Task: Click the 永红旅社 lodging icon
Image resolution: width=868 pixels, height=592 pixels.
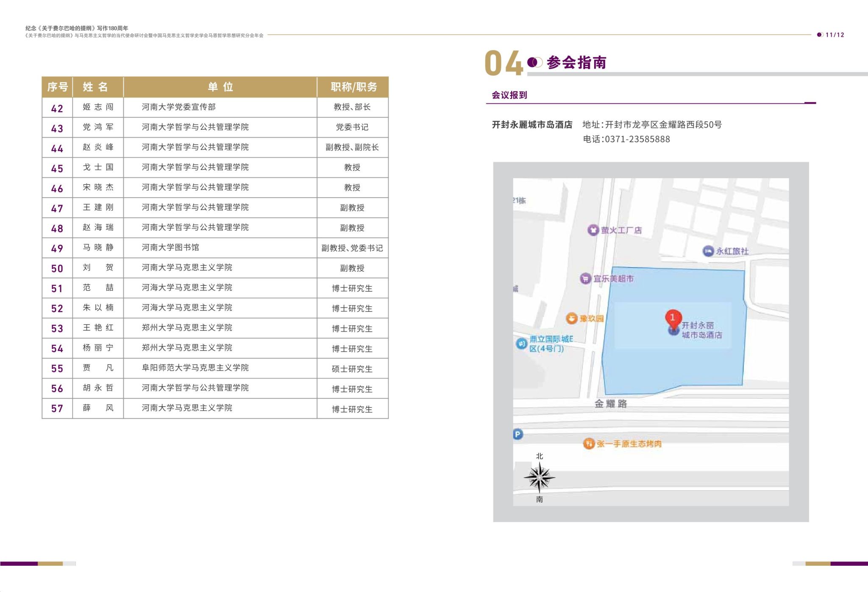Action: 708,251
